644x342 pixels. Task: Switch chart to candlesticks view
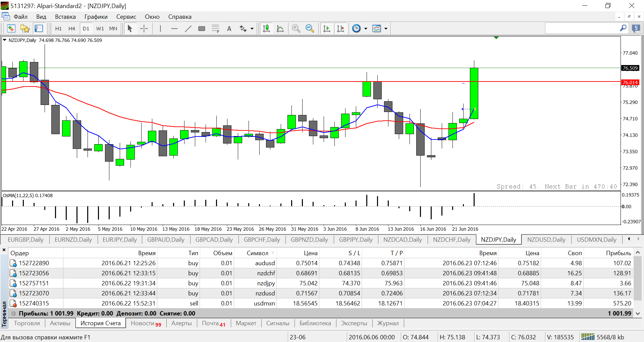coord(266,28)
